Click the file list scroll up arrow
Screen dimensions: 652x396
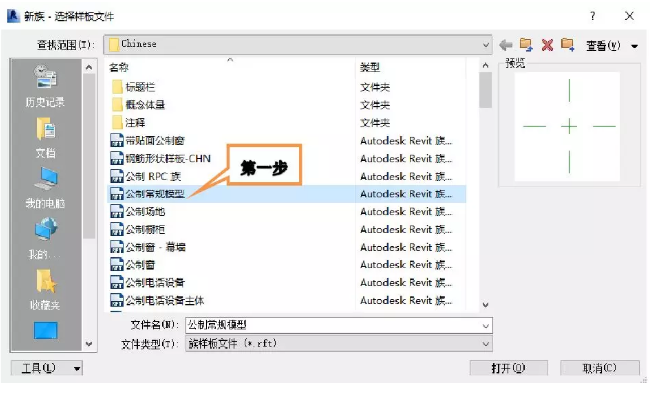[x=485, y=65]
